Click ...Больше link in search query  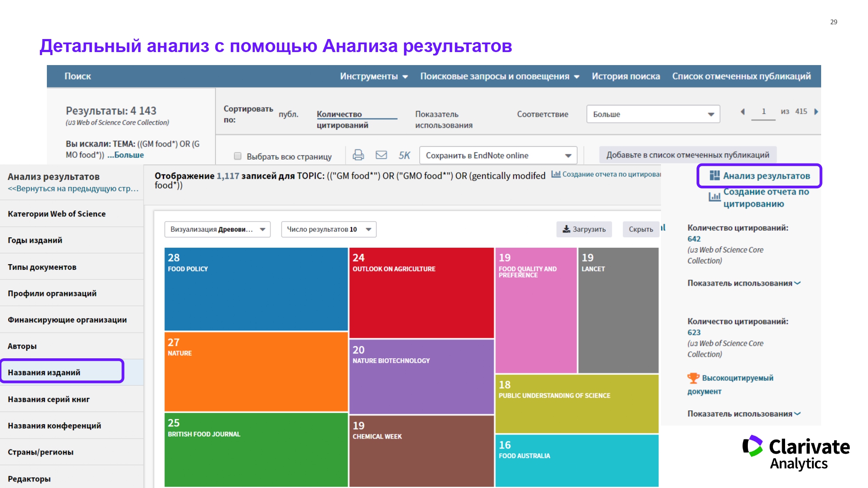(x=125, y=155)
